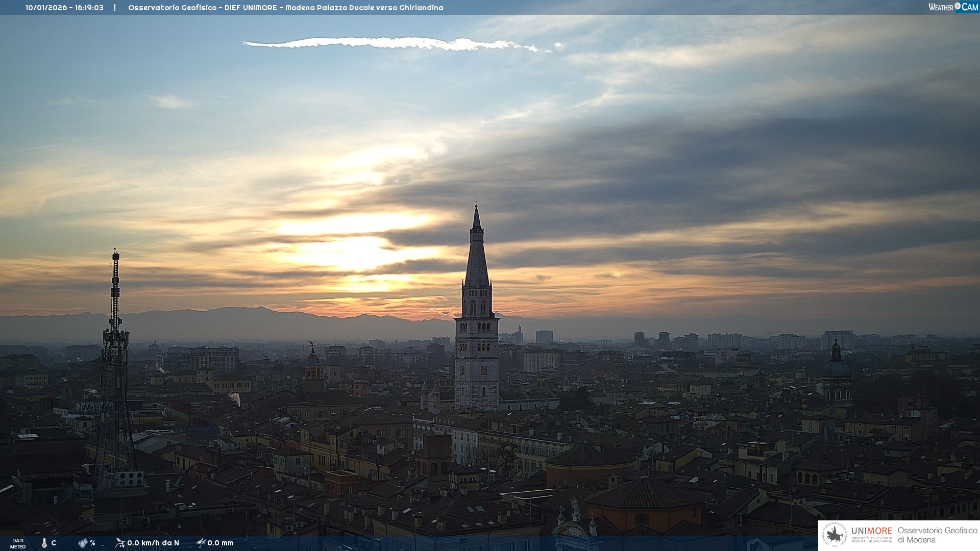Viewport: 980px width, 551px height.
Task: Click the DATI METEO label
Action: (x=18, y=543)
